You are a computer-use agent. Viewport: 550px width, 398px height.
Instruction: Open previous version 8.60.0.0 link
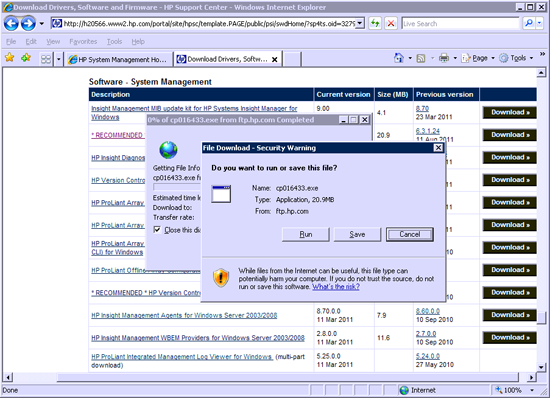(x=428, y=311)
